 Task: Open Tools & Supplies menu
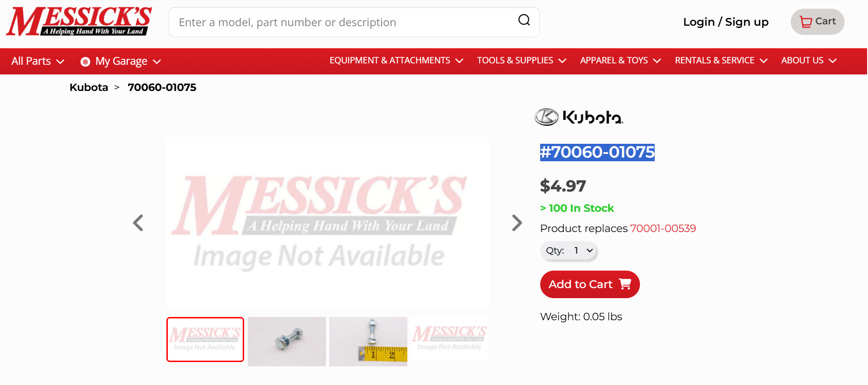click(521, 61)
